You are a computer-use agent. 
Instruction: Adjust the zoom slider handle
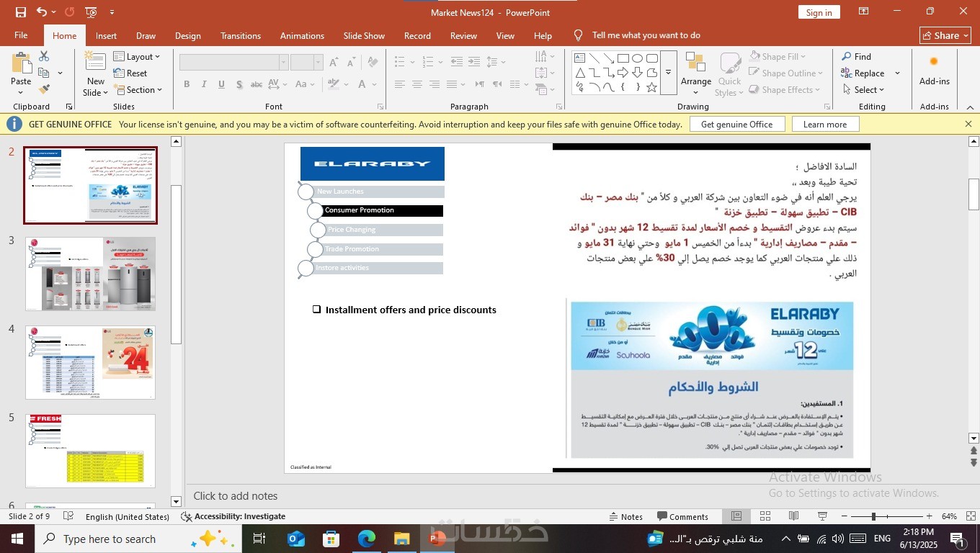(x=873, y=516)
